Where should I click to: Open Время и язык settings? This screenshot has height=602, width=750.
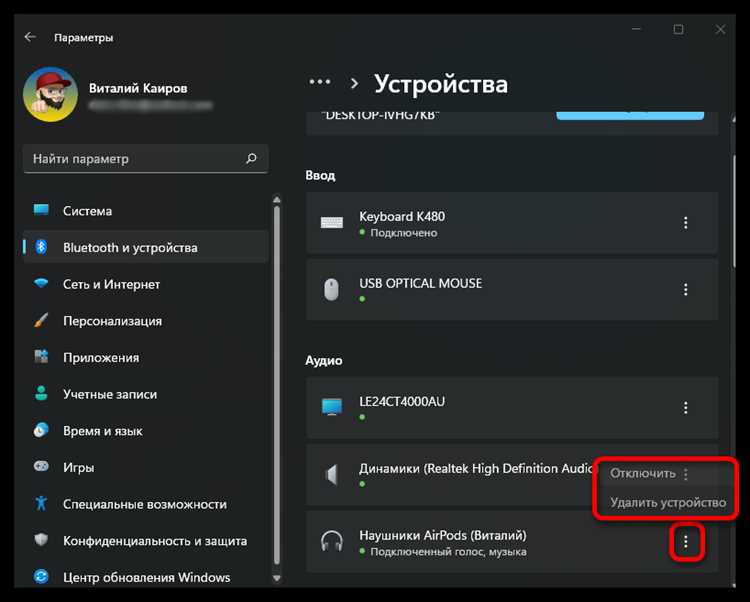pos(145,431)
